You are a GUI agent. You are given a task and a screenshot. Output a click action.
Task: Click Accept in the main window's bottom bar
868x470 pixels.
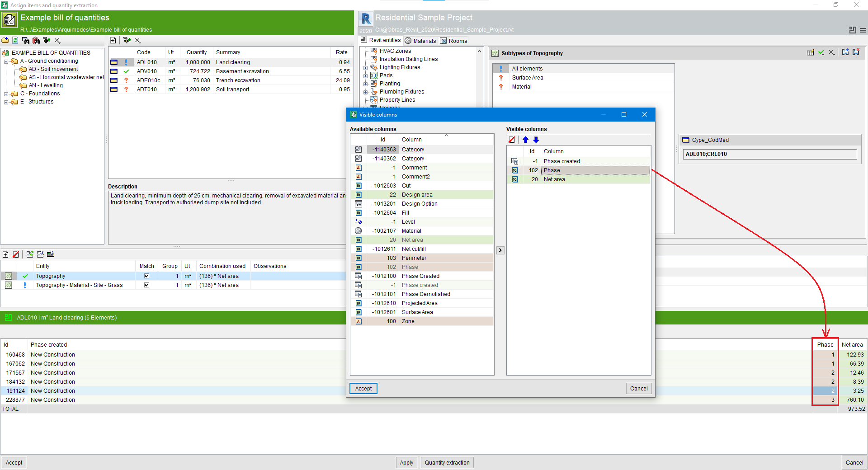click(x=14, y=462)
